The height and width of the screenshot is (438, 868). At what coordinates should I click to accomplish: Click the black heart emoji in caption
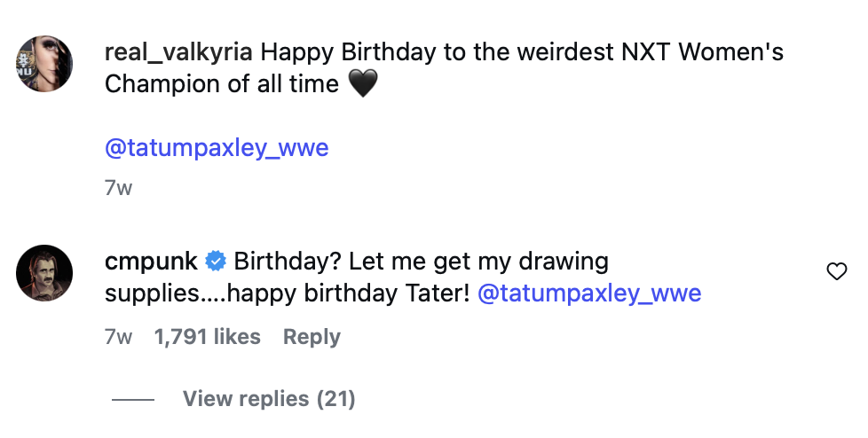tap(362, 85)
